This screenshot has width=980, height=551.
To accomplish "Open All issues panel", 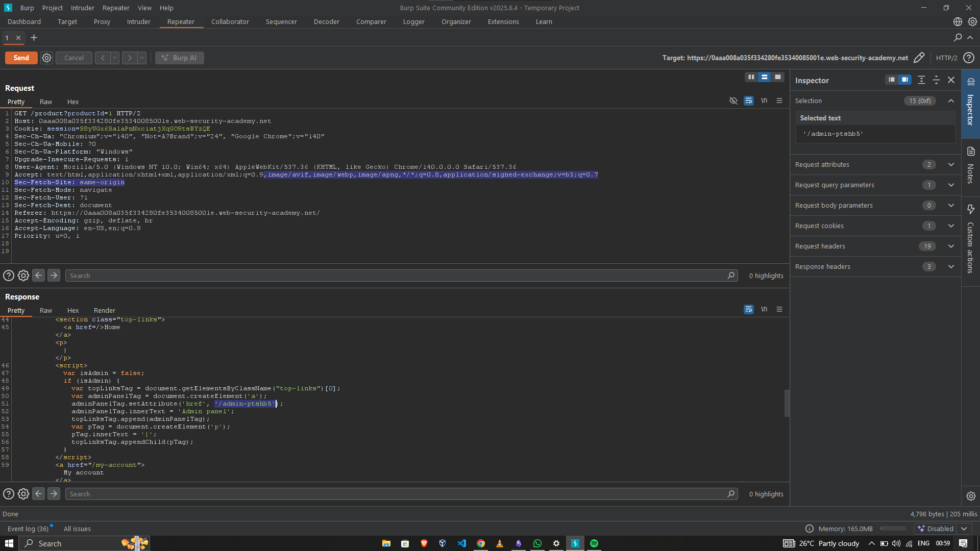I will point(77,529).
